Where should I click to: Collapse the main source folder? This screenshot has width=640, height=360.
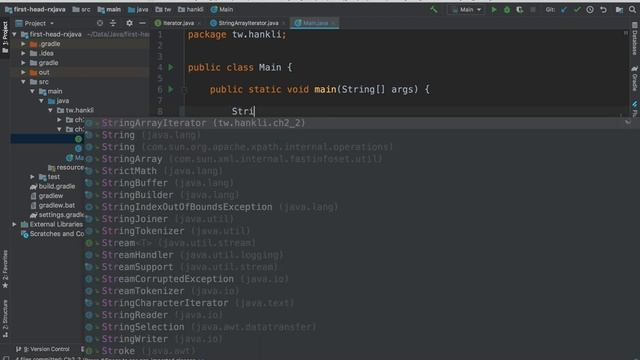coord(32,91)
